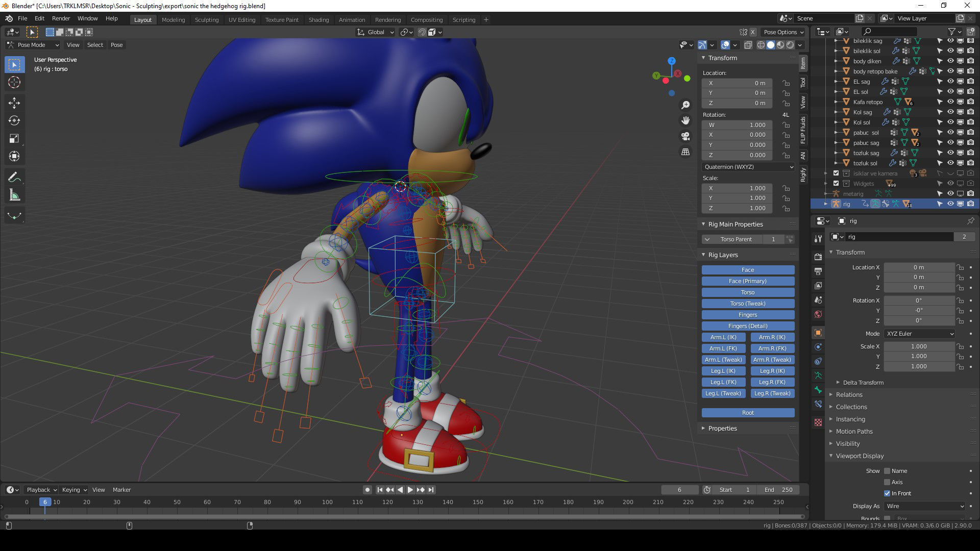Switch to the Sculpting workspace tab
The image size is (980, 551).
pyautogui.click(x=206, y=19)
